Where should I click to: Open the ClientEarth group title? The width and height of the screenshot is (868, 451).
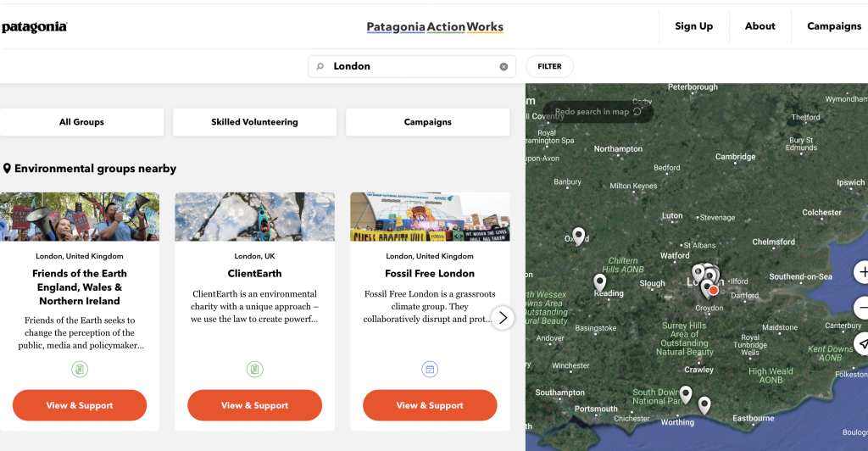coord(254,273)
